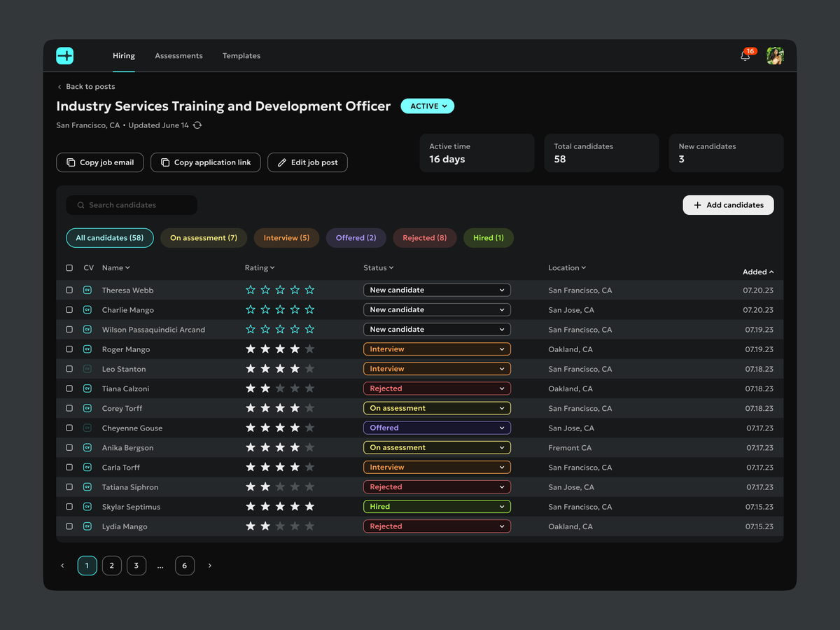This screenshot has width=840, height=630.
Task: Tick the checkbox next to Leo Stanton
Action: click(x=69, y=369)
